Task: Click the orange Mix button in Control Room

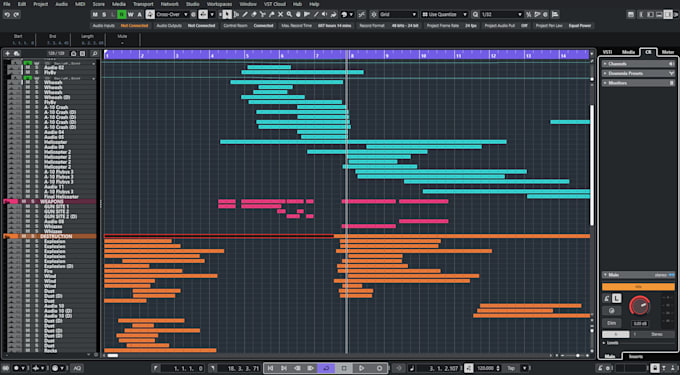Action: pos(638,287)
